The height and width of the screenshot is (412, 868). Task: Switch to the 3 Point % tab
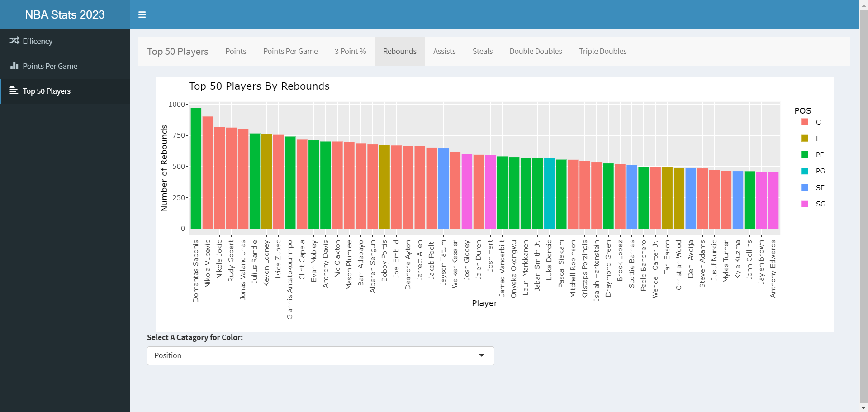coord(350,51)
